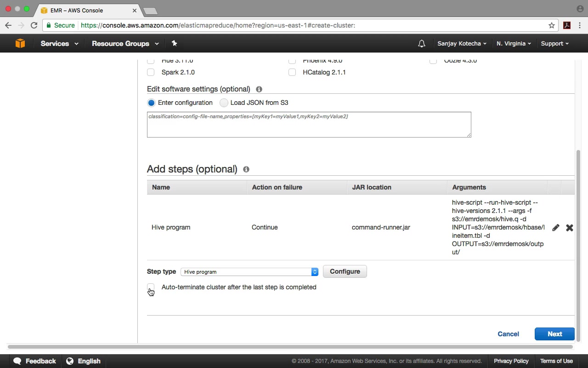The image size is (588, 368).
Task: Click the AWS cube logo icon
Action: coord(20,43)
